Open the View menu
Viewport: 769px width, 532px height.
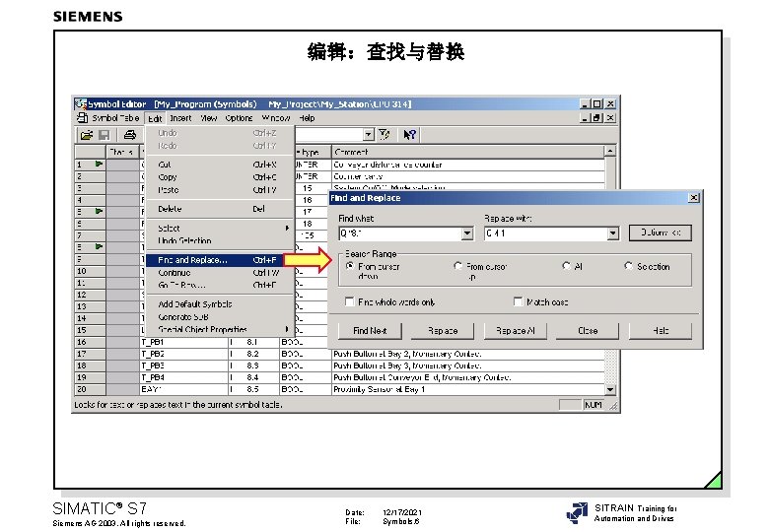(208, 118)
